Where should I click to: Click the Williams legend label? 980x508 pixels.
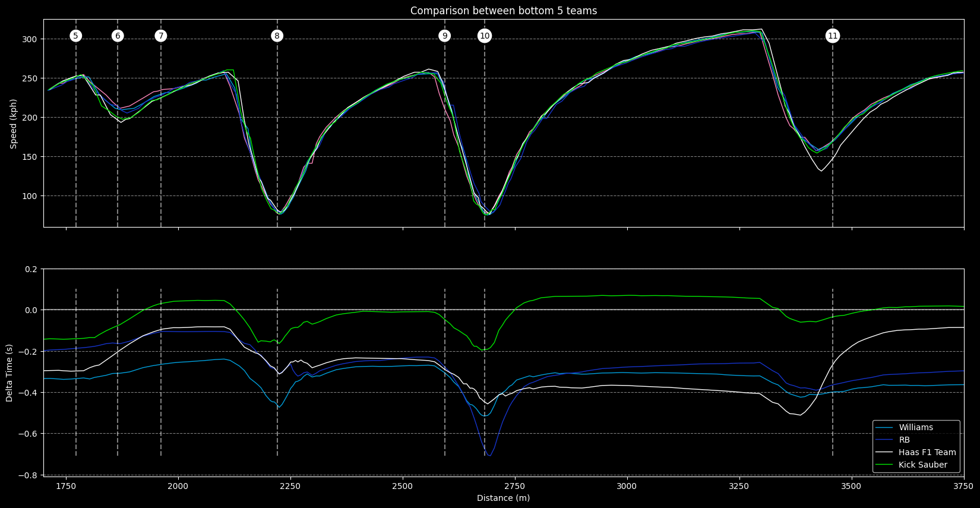[916, 428]
